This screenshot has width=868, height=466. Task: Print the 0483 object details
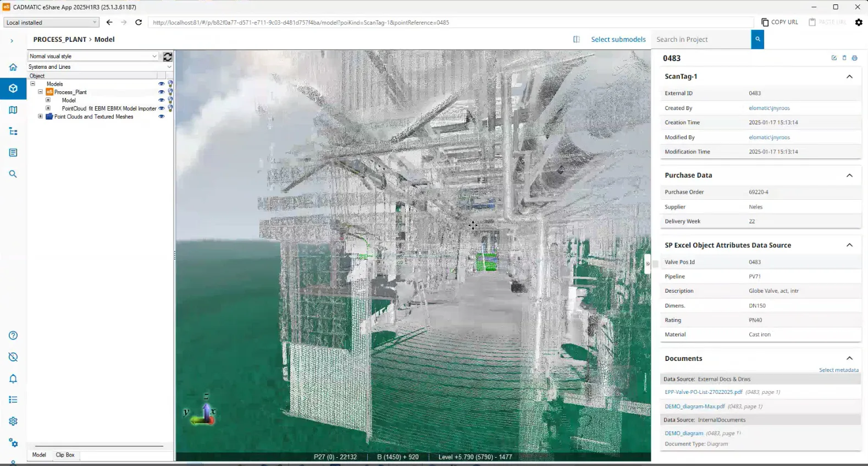(854, 58)
